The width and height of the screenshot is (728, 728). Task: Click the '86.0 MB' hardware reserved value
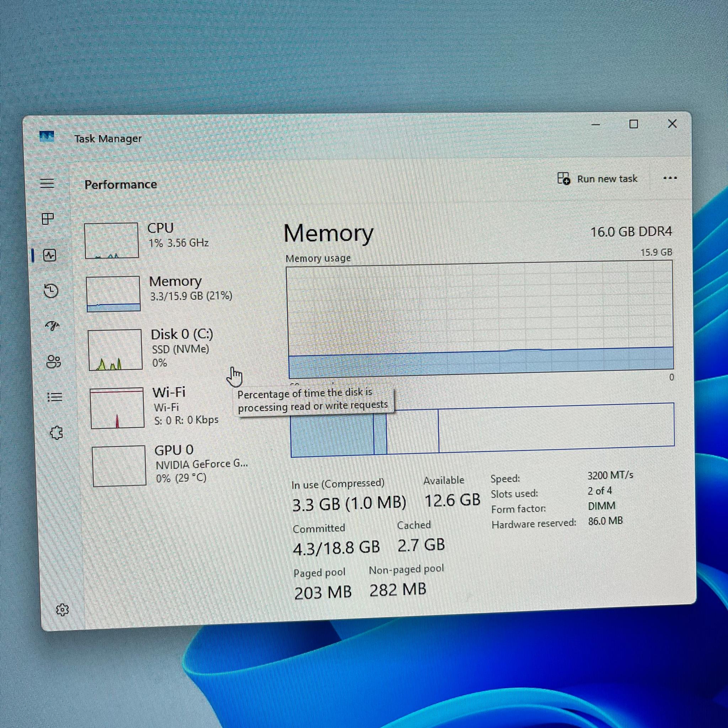(x=605, y=521)
